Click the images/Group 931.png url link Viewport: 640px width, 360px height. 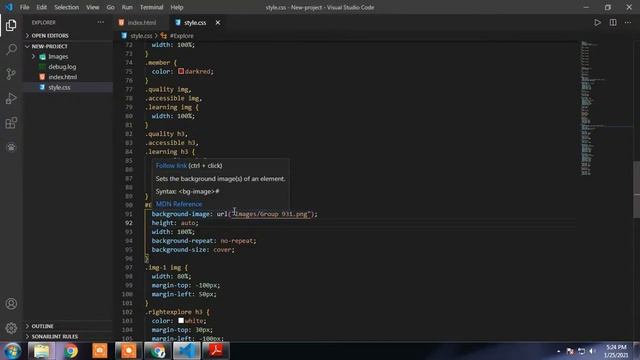point(271,214)
